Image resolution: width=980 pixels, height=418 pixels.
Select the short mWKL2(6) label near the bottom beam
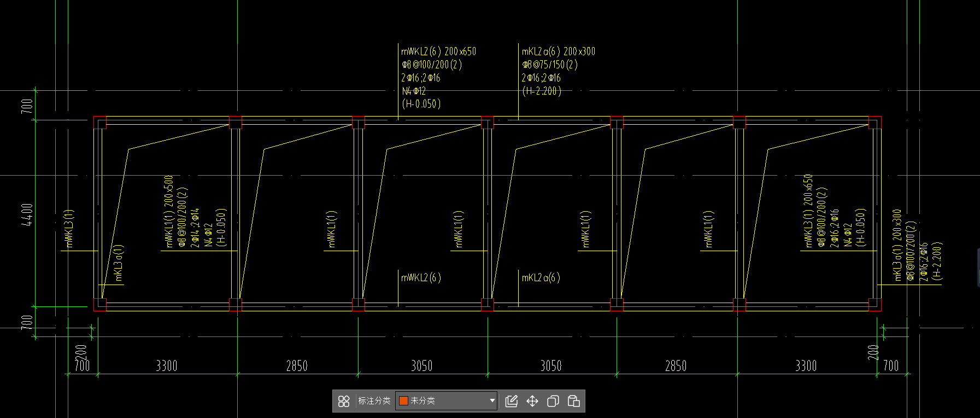click(x=421, y=278)
